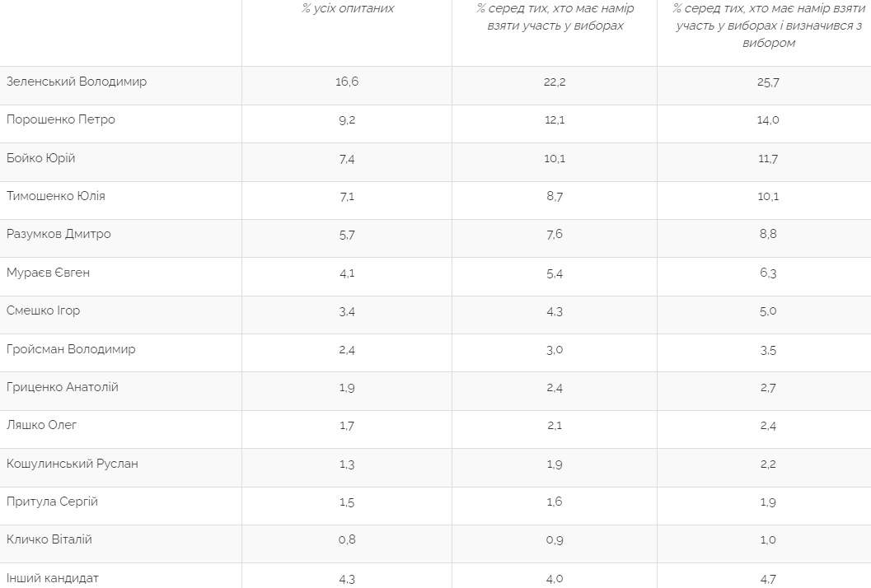Select the Інший кандидат row label
The width and height of the screenshot is (871, 588).
coord(53,578)
